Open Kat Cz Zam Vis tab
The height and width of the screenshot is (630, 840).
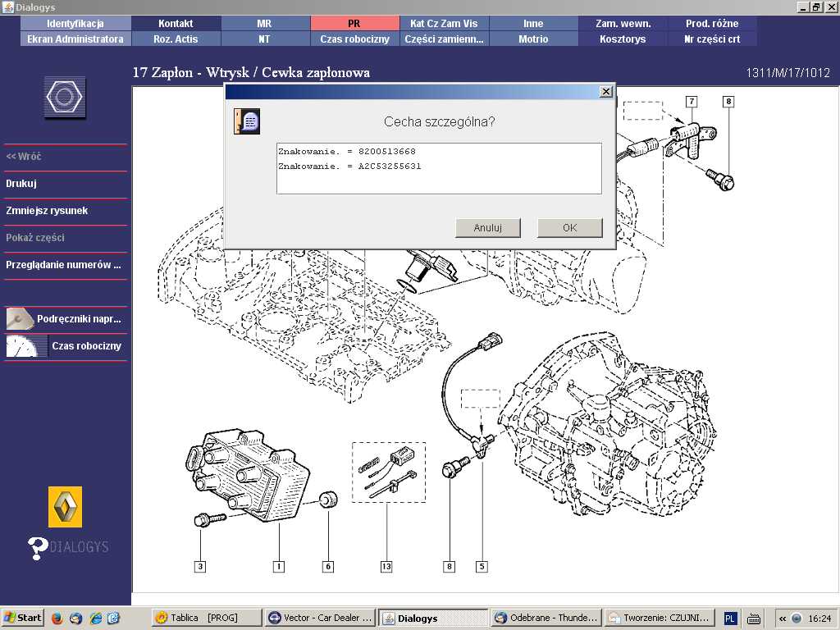(444, 23)
